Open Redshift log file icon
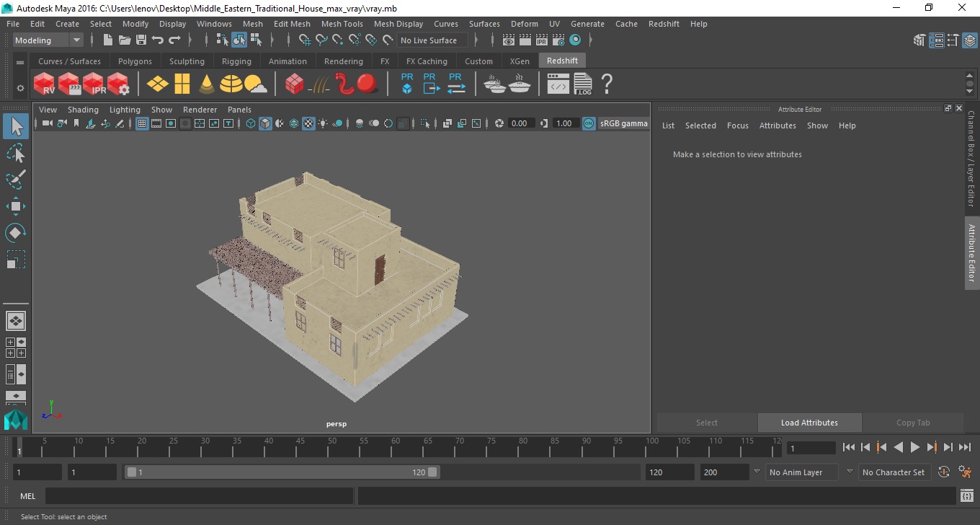 point(583,84)
